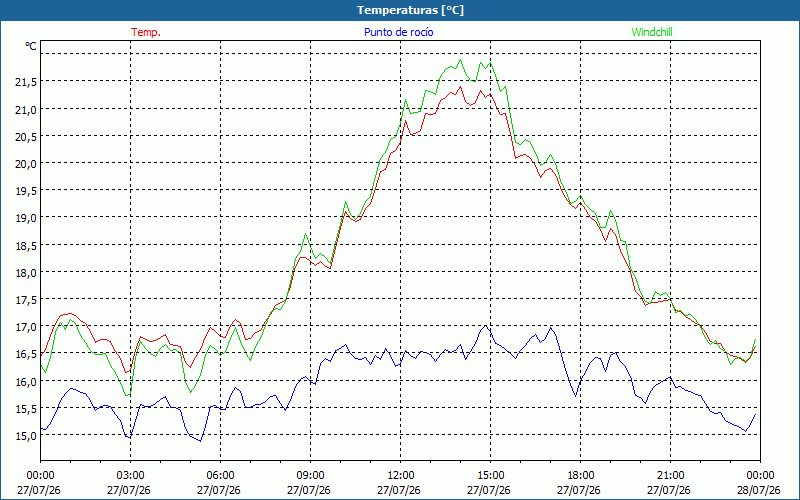This screenshot has width=800, height=500.
Task: Click the 21,5 y-axis value
Action: click(x=26, y=82)
